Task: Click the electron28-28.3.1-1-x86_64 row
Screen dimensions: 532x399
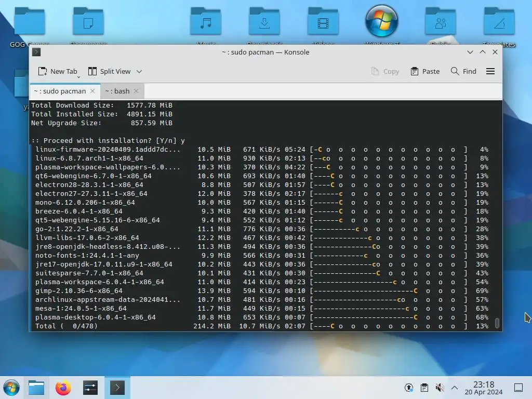Action: 262,184
